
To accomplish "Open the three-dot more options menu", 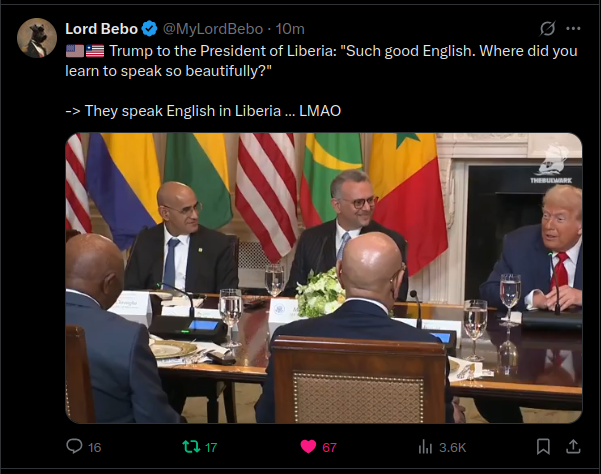I will coord(573,29).
